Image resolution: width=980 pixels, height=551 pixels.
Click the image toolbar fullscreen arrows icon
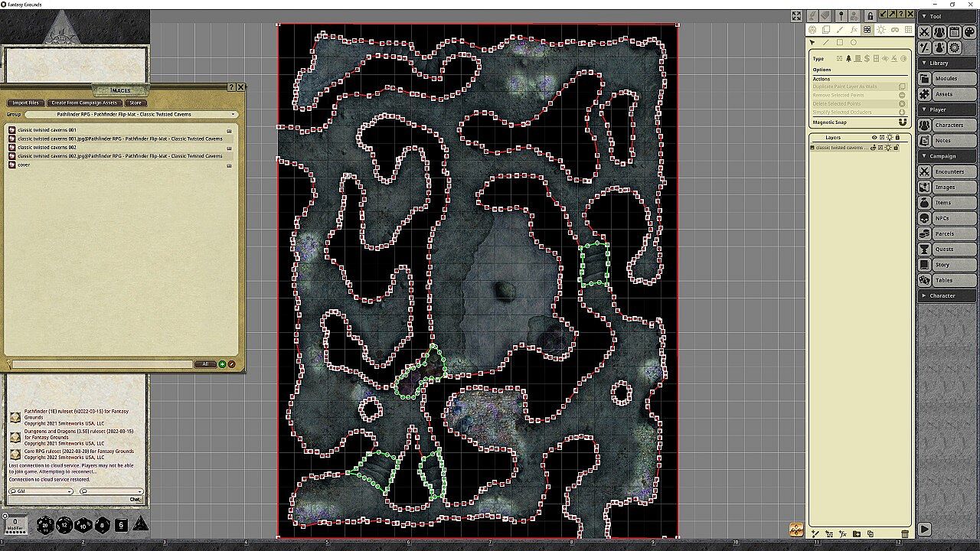(796, 15)
